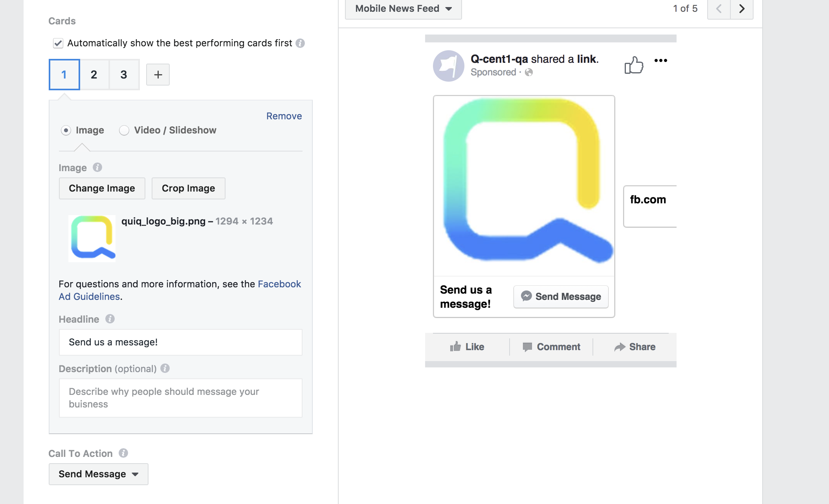The width and height of the screenshot is (829, 504).
Task: Click info icon next to Description (optional)
Action: pyautogui.click(x=165, y=368)
